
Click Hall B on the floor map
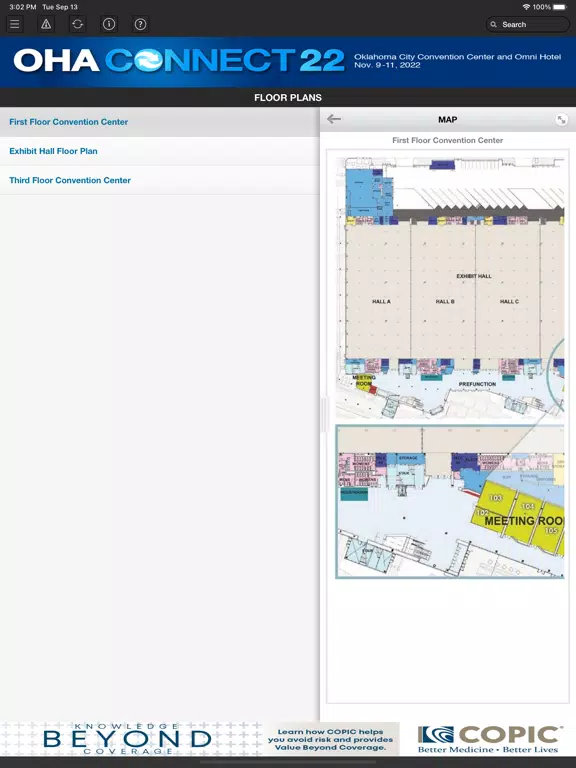[445, 302]
